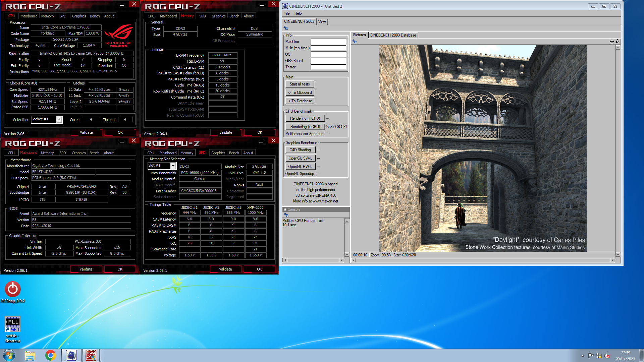The image size is (644, 362).
Task: Select the move picture cross-arrow icon
Action: [612, 41]
